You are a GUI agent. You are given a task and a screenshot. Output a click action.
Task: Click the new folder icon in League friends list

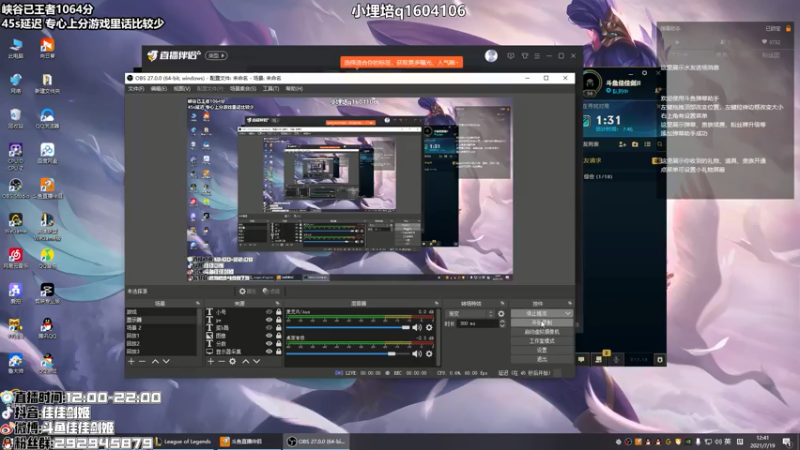pyautogui.click(x=635, y=144)
